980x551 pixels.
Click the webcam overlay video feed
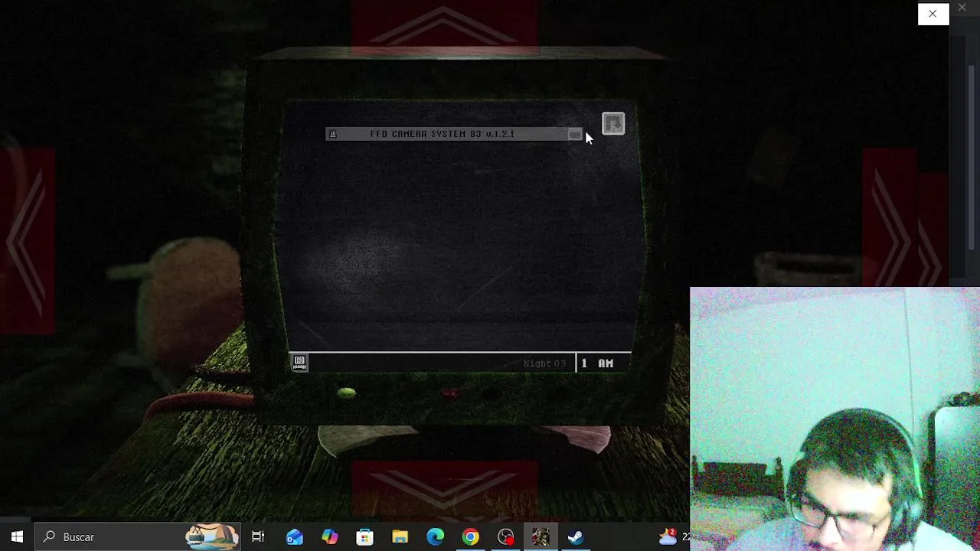[835, 419]
